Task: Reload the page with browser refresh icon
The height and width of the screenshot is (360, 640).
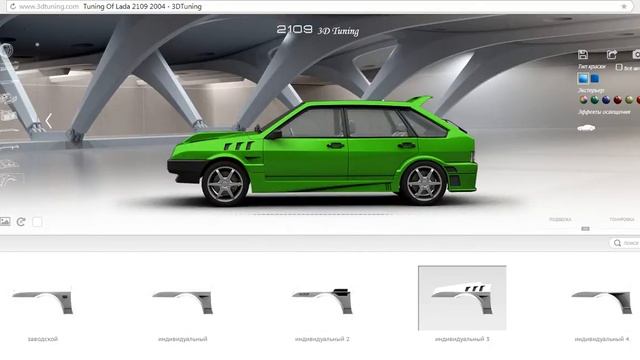Action: [13, 7]
